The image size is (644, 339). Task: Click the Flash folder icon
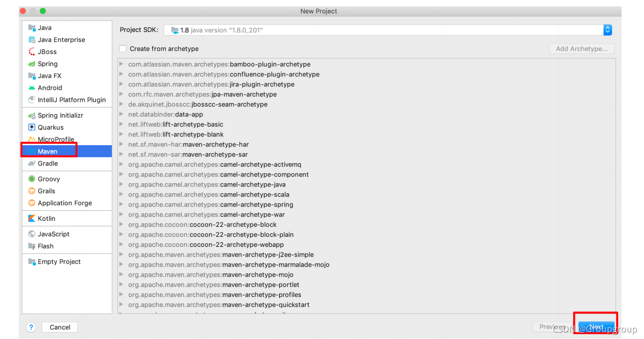click(32, 246)
